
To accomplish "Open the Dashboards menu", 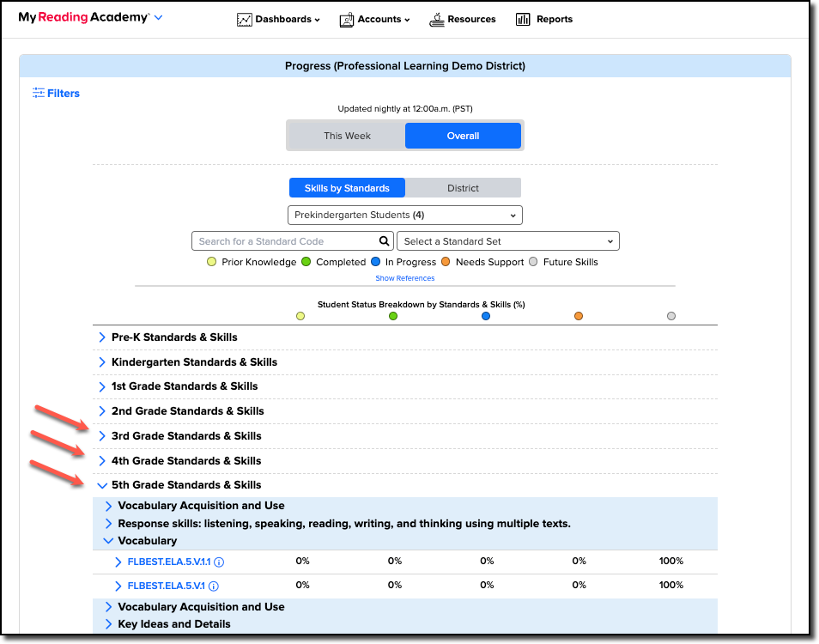I will click(278, 20).
